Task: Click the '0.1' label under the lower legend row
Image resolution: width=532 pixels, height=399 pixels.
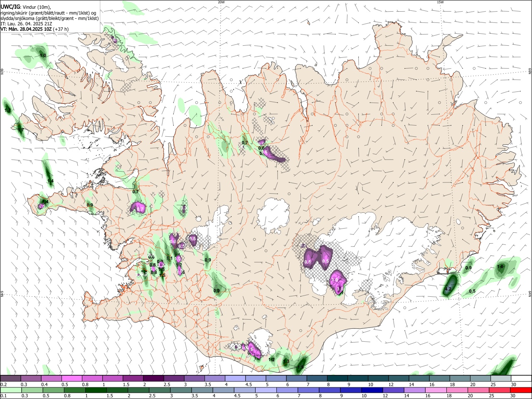Action: (3, 396)
